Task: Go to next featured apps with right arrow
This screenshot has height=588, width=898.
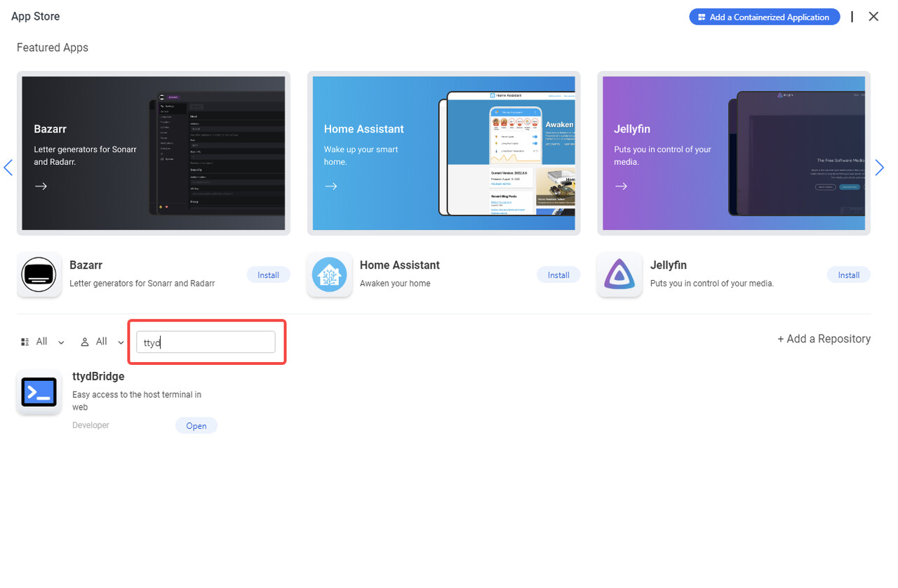Action: coord(879,168)
